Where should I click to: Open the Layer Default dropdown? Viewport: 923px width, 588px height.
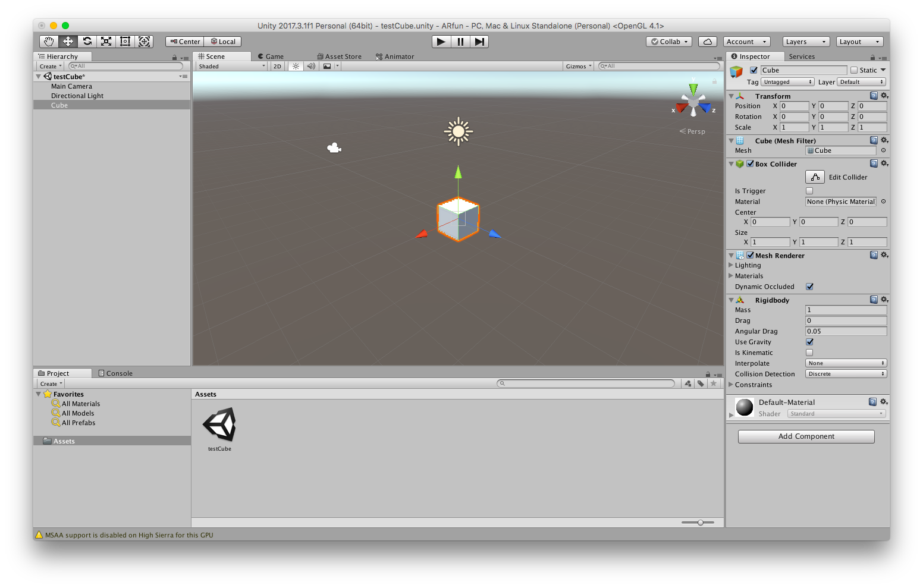tap(862, 82)
